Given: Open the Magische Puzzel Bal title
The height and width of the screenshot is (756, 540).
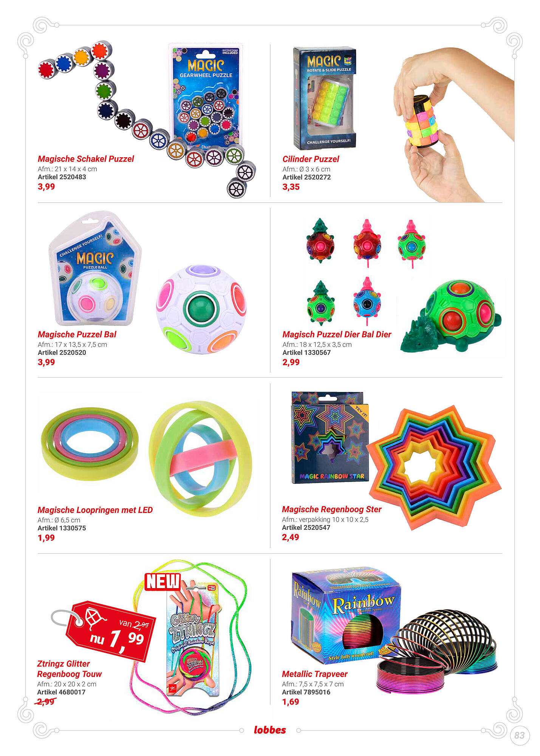Looking at the screenshot, I should tap(77, 335).
